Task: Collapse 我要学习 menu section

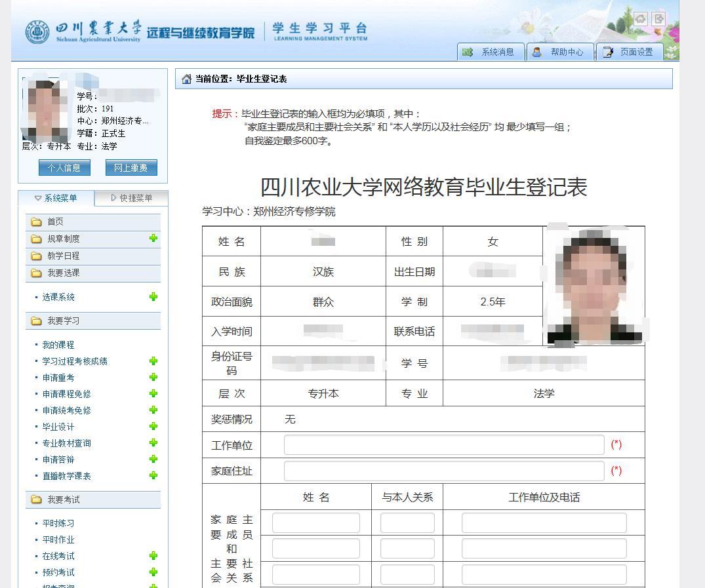Action: pos(93,321)
